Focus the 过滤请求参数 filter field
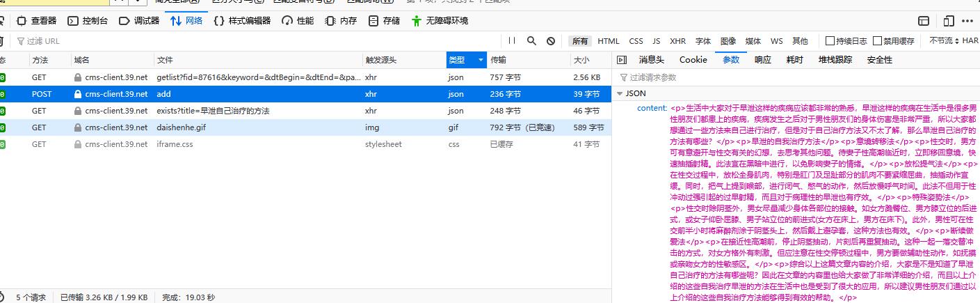Viewport: 980px width, 303px height. (x=796, y=77)
